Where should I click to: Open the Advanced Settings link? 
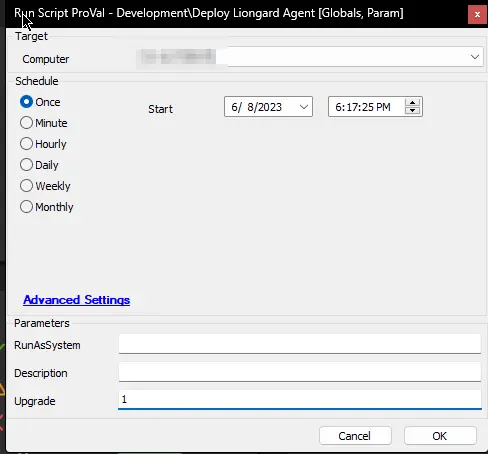tap(77, 300)
